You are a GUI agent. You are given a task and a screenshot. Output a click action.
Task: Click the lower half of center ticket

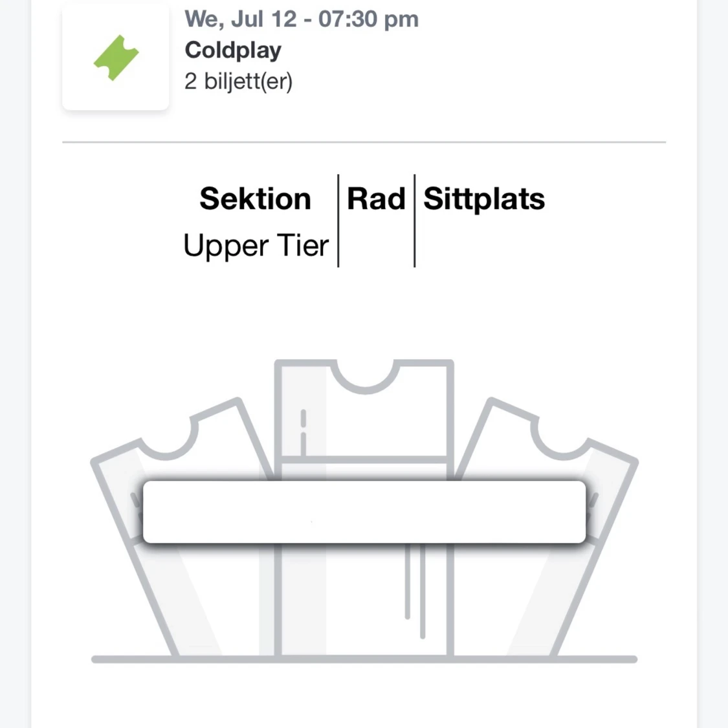[364, 599]
